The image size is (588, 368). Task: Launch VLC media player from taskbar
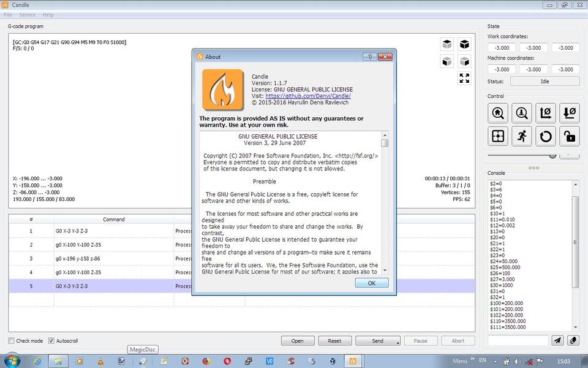tap(100, 361)
